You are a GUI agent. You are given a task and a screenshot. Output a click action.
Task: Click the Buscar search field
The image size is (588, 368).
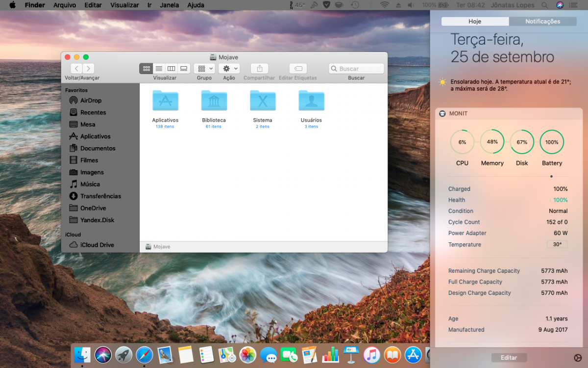356,69
